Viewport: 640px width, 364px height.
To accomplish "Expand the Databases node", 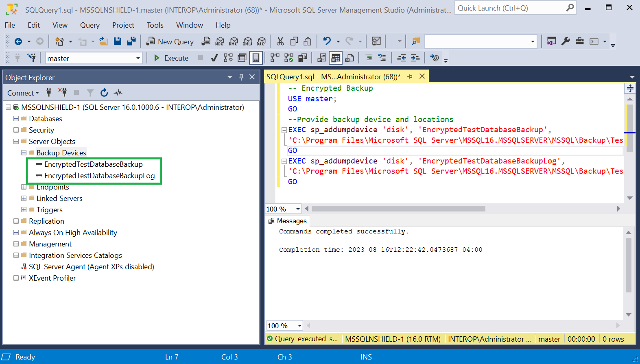I will click(16, 118).
